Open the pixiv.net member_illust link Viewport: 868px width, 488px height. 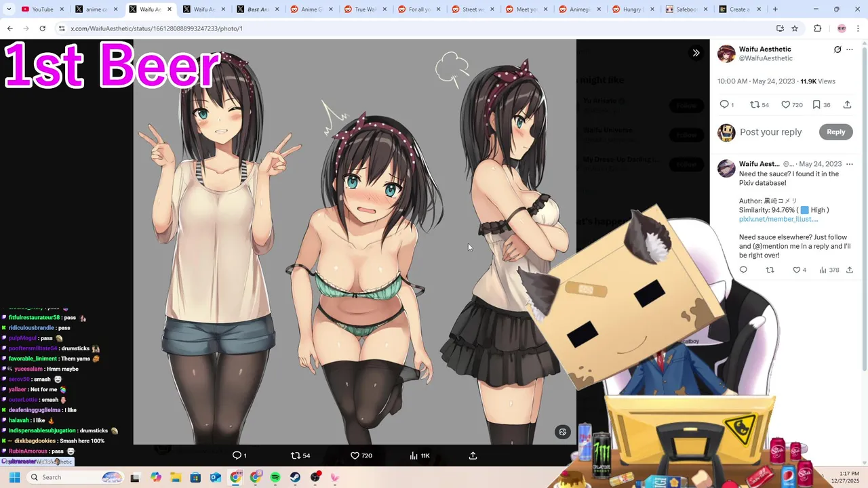778,219
